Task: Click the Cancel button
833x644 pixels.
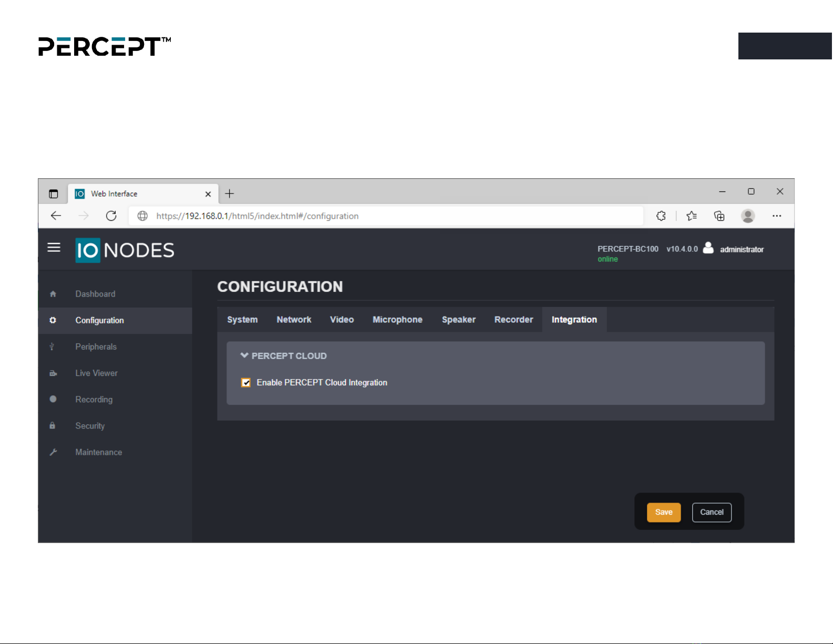Action: coord(712,513)
